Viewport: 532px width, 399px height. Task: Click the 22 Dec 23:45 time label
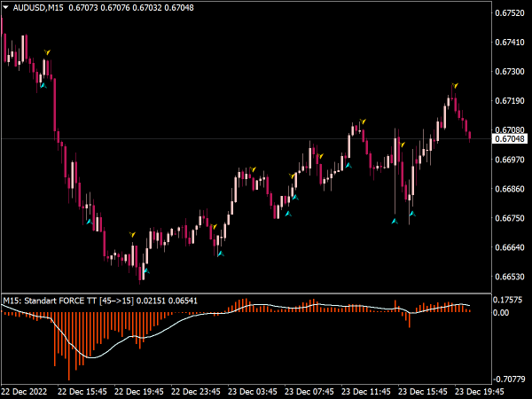(195, 392)
